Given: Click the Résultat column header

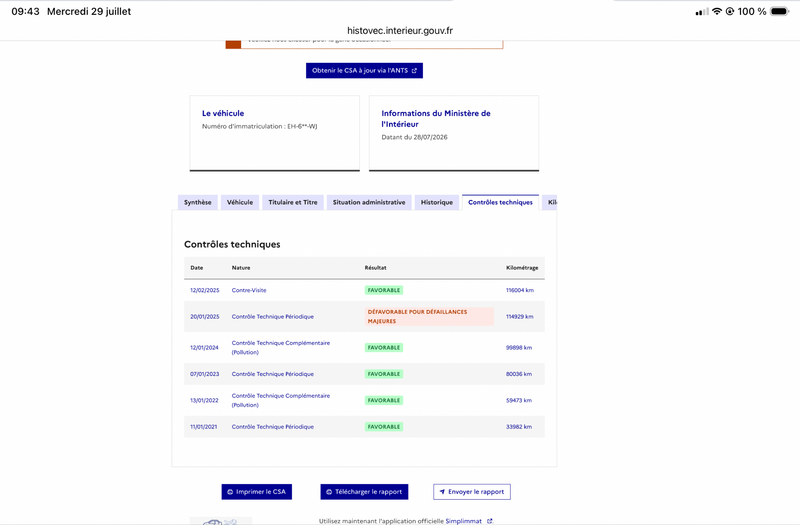Looking at the screenshot, I should point(376,267).
